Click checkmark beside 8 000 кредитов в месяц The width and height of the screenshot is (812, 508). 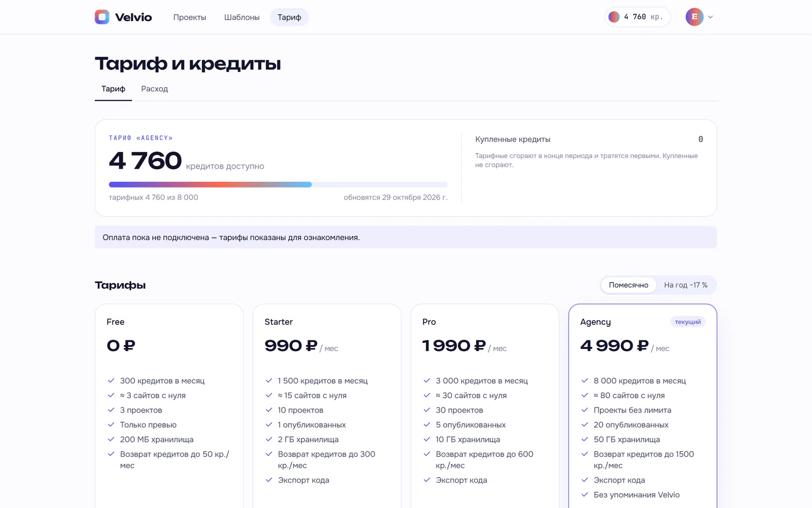(585, 380)
